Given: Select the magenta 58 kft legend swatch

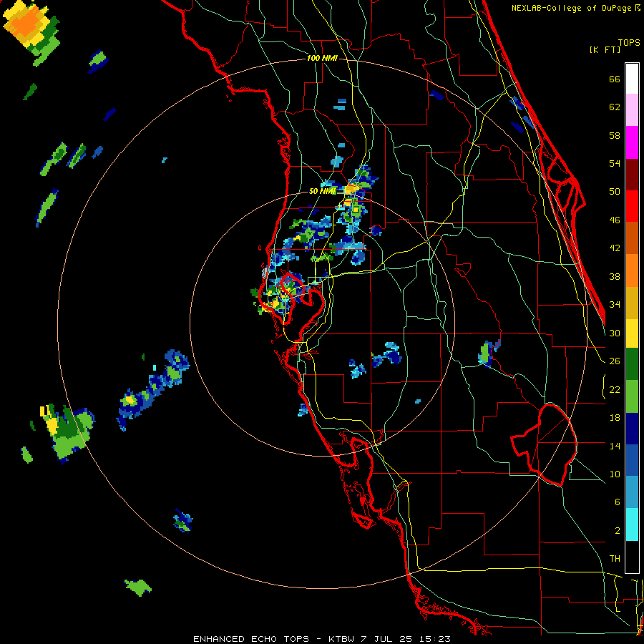Looking at the screenshot, I should tap(632, 142).
